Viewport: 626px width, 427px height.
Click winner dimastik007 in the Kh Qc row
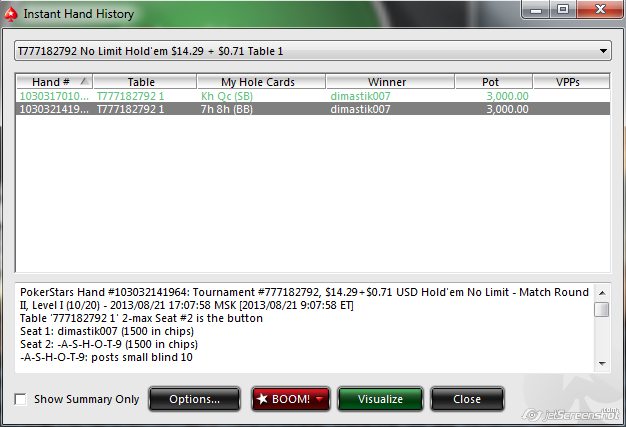point(360,96)
